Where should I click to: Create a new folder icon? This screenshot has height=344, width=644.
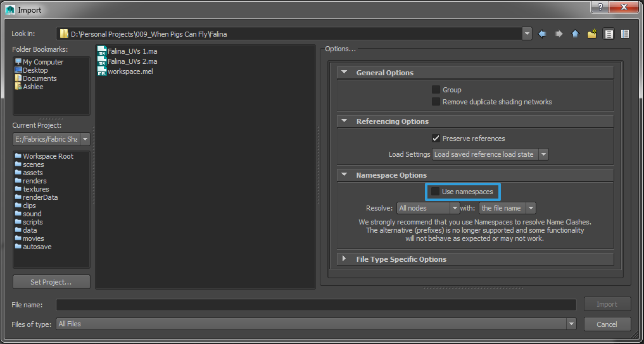[592, 34]
